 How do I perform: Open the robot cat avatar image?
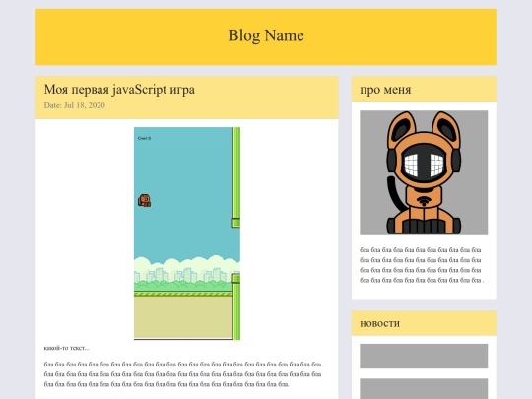424,172
